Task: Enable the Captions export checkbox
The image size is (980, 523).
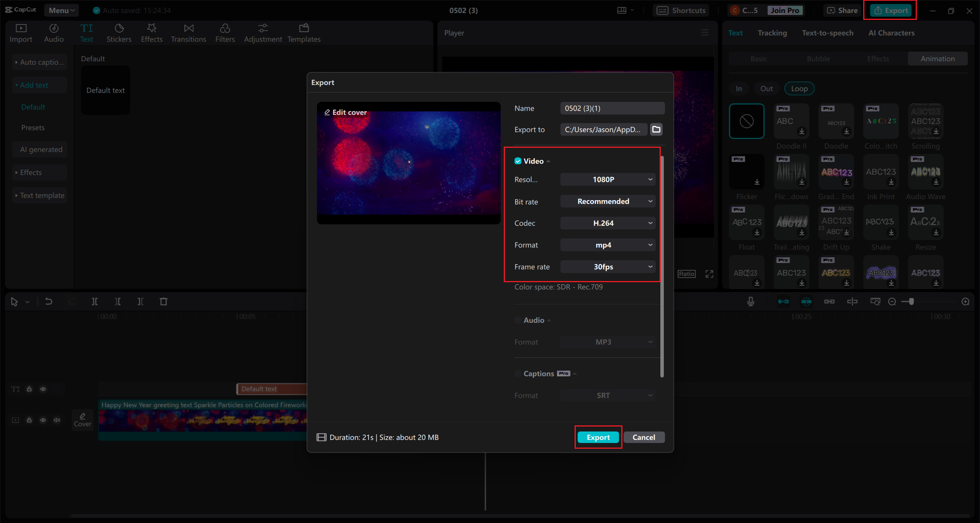Action: [518, 374]
